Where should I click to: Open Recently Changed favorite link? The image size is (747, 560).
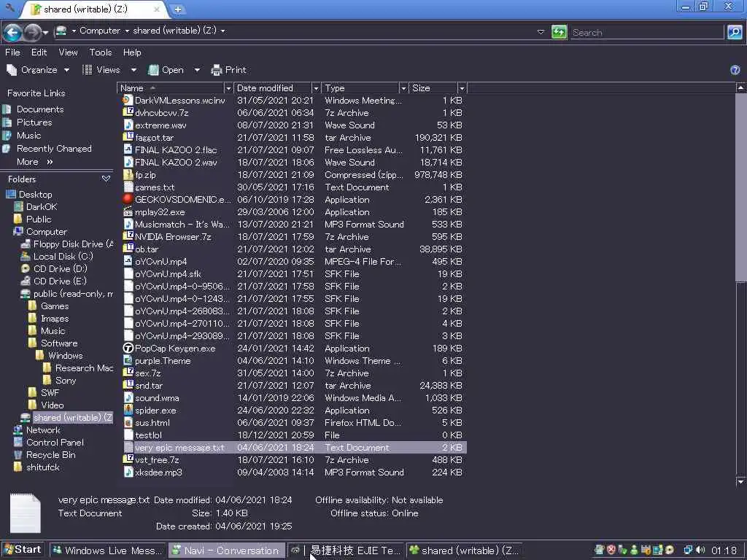click(x=54, y=149)
